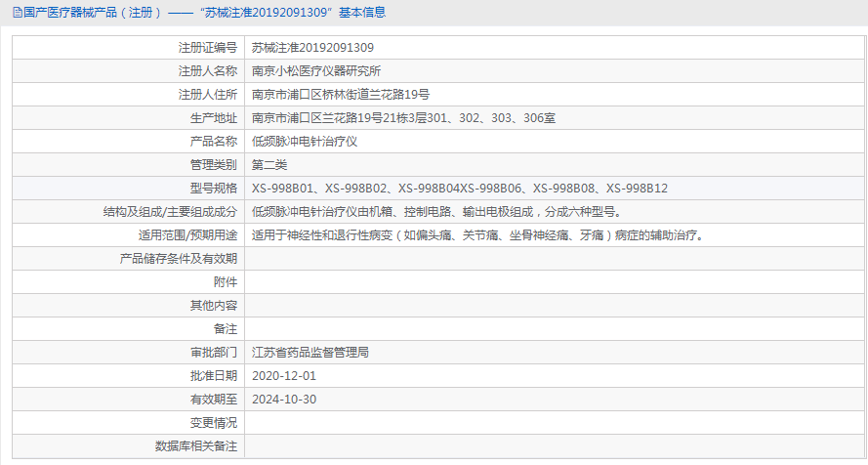Click the label '其他内容'
868x465 pixels.
click(x=214, y=306)
